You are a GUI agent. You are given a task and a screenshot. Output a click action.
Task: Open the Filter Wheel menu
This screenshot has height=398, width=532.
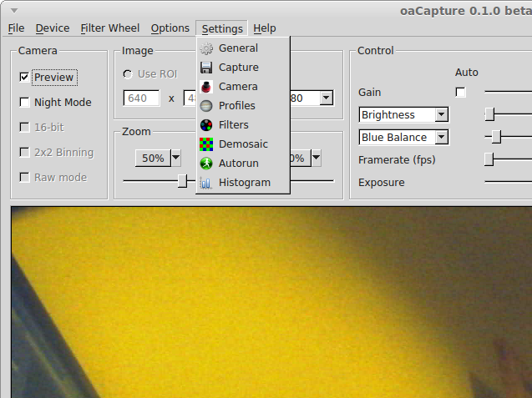pyautogui.click(x=110, y=28)
